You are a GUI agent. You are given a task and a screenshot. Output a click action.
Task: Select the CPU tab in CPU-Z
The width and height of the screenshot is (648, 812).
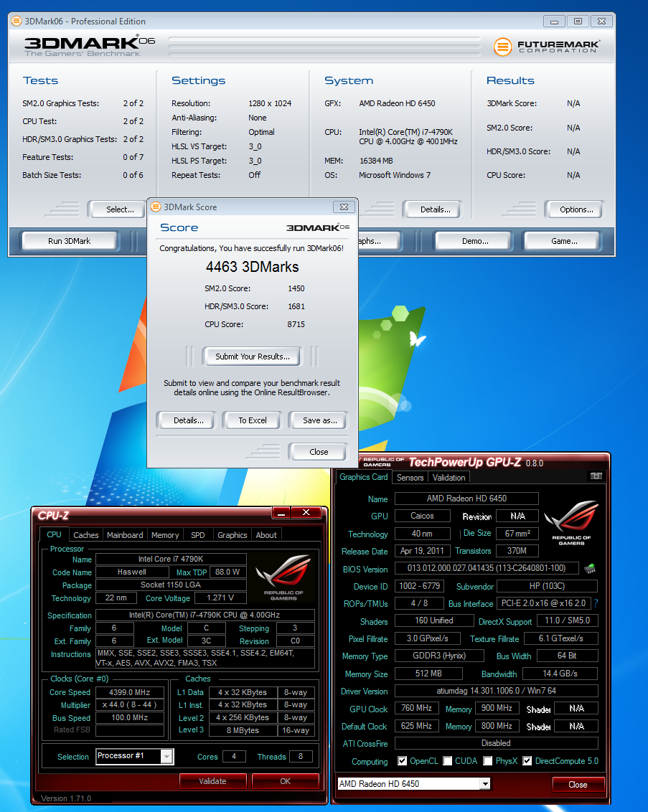click(x=54, y=534)
